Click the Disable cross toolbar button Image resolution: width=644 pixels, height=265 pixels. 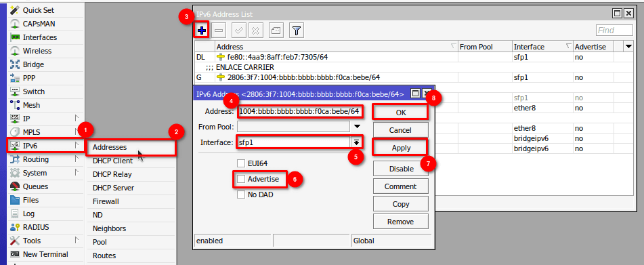[255, 30]
